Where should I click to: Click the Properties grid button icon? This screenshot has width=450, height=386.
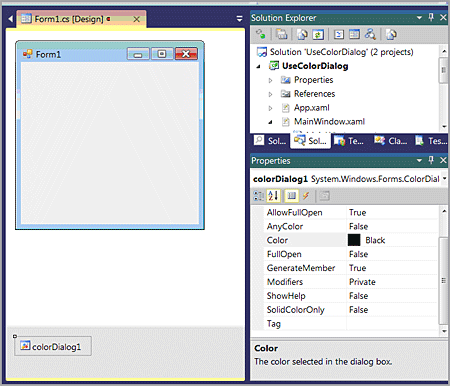coord(291,196)
